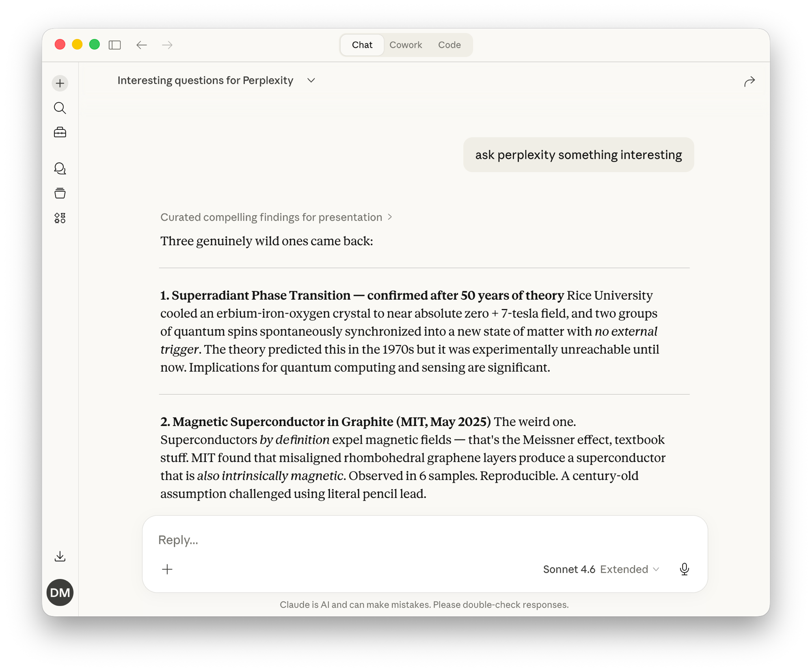812x672 pixels.
Task: Open the Chats list icon
Action: 60,169
